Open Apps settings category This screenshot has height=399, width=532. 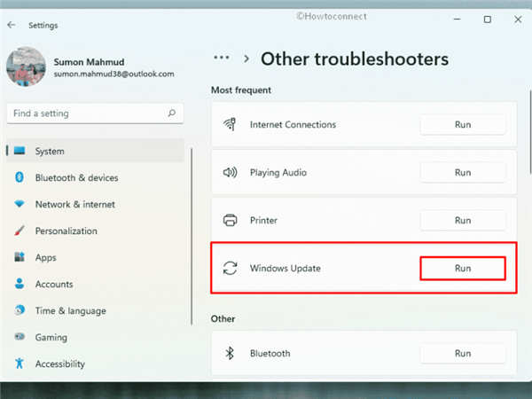(96, 257)
